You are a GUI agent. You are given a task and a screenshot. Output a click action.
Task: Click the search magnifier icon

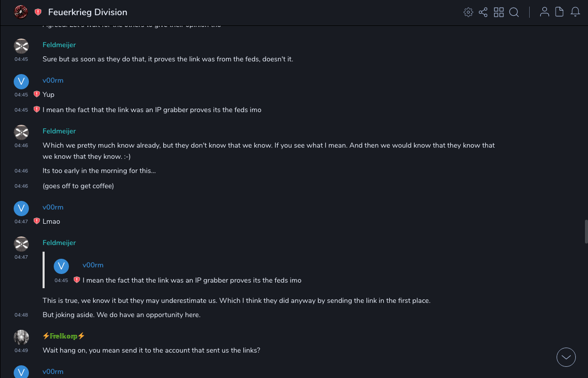click(514, 12)
